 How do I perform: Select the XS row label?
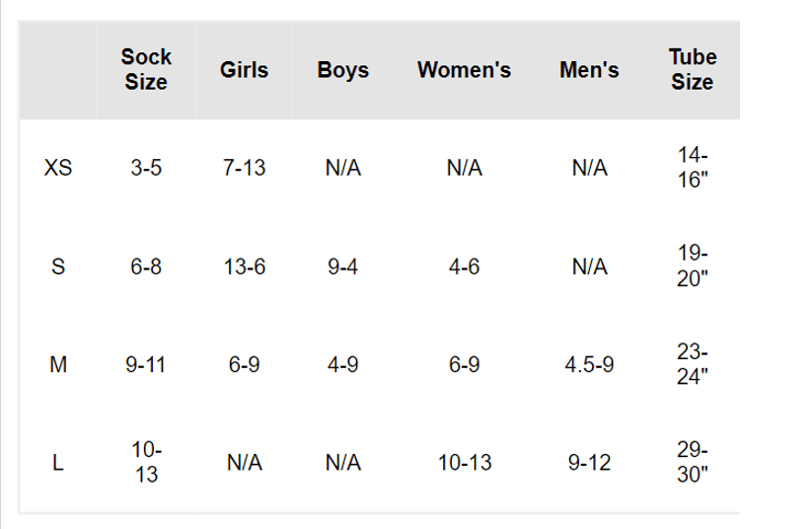(58, 169)
